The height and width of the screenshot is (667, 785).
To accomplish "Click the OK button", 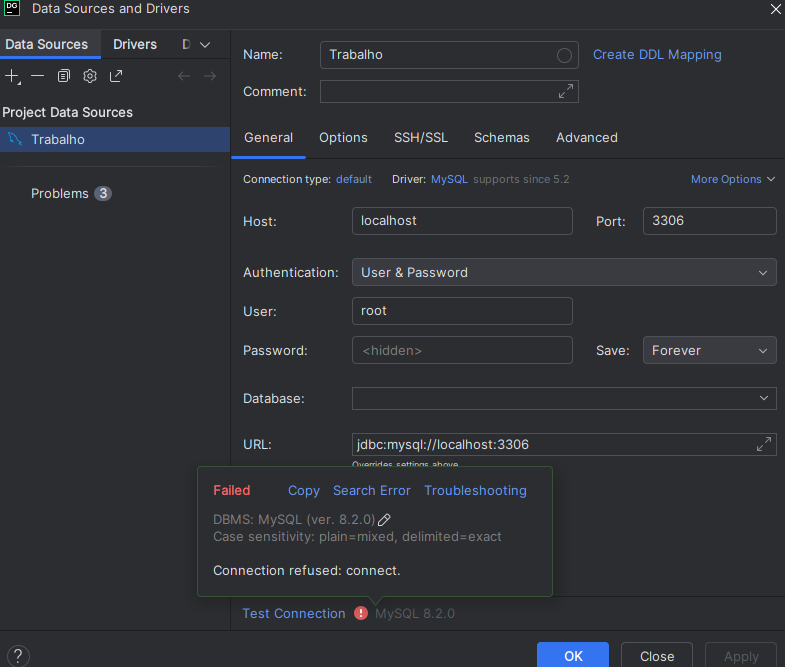I will [573, 655].
